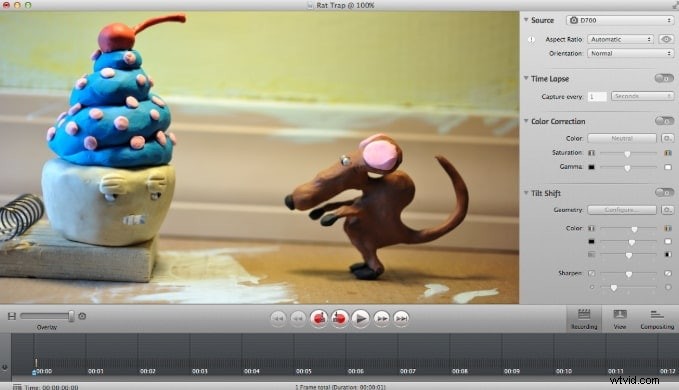
Task: Adjust the Sharpen slider
Action: (628, 274)
